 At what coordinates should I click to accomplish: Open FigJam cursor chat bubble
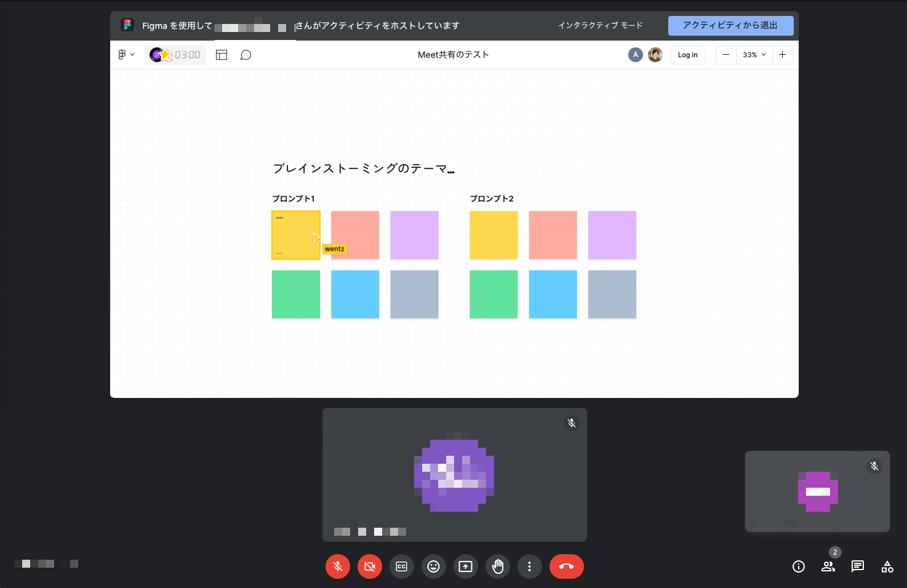point(246,55)
